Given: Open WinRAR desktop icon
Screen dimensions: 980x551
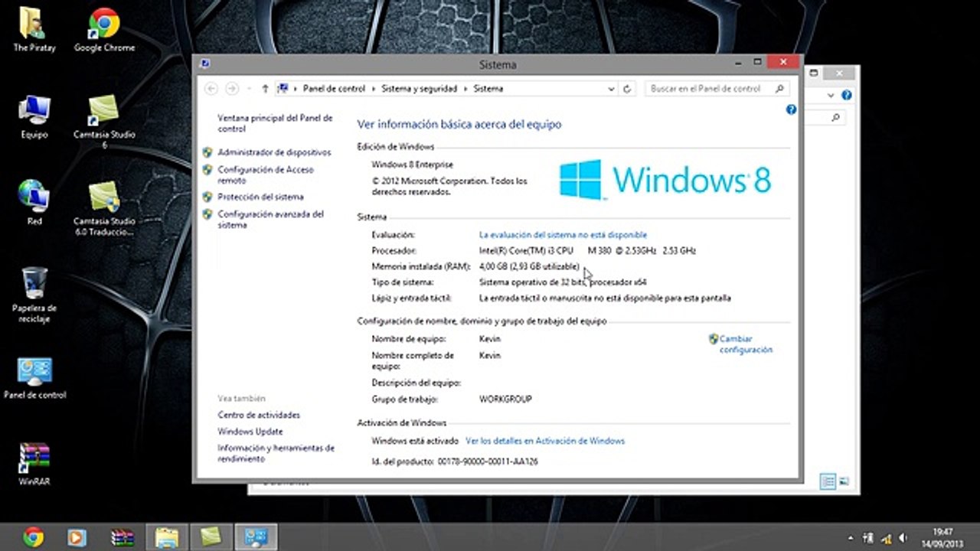Looking at the screenshot, I should 34,465.
